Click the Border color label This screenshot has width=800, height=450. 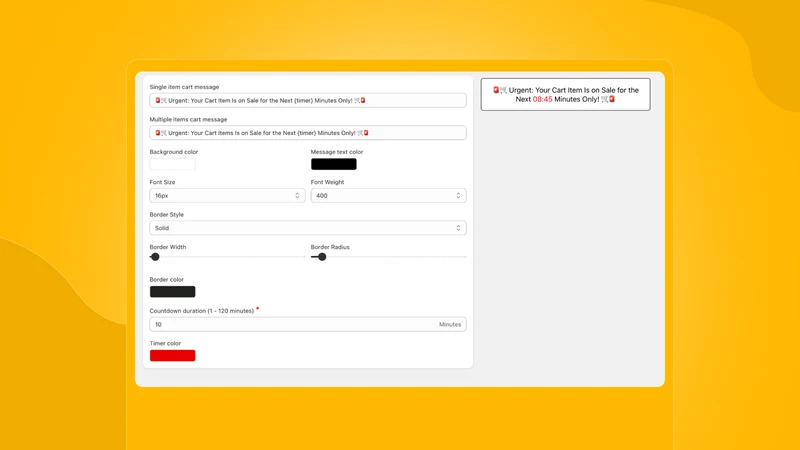click(x=166, y=280)
